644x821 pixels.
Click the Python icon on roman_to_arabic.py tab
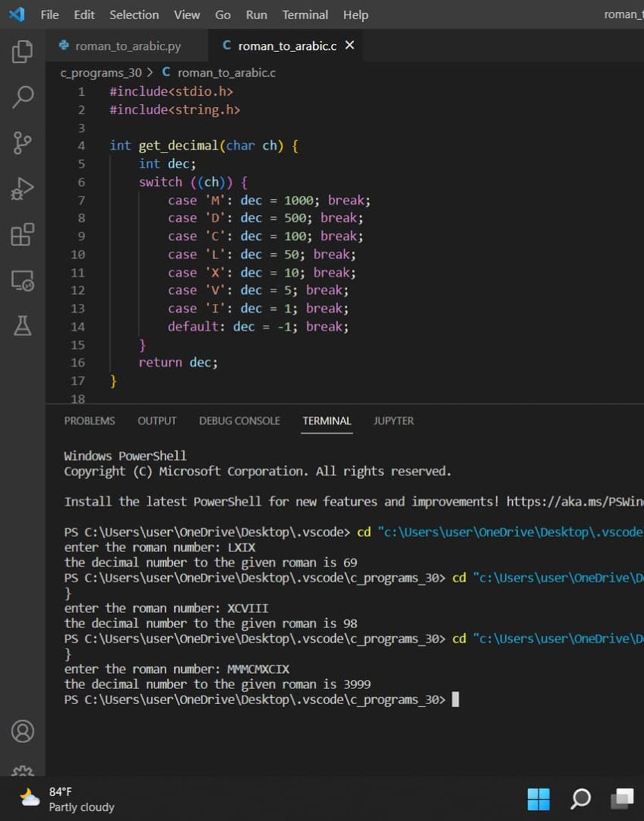pyautogui.click(x=64, y=45)
